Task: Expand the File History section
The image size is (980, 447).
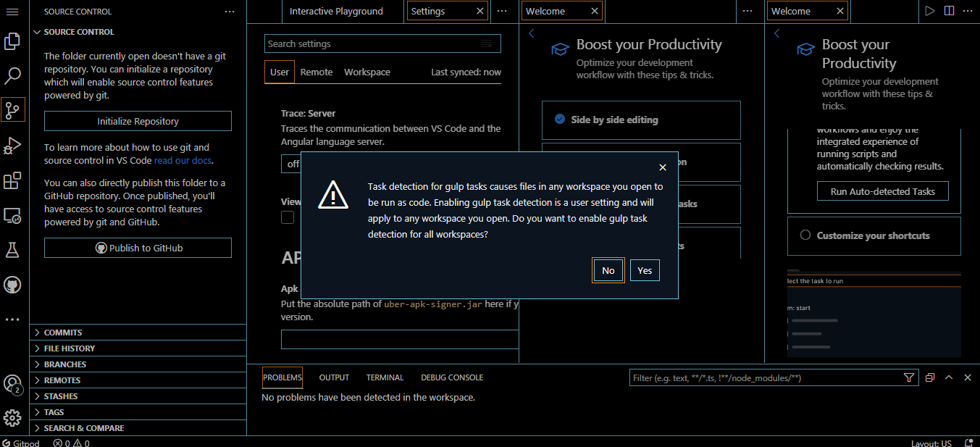Action: click(x=138, y=348)
